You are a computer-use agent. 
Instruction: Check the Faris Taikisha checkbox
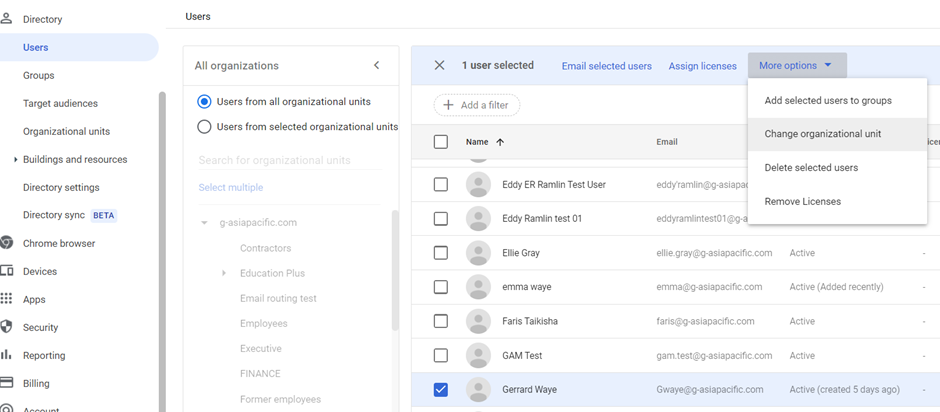[441, 321]
